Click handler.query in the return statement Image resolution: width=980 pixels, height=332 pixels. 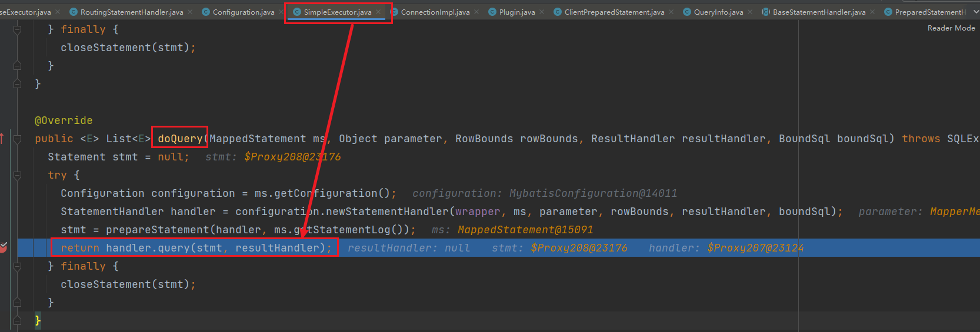pos(148,248)
